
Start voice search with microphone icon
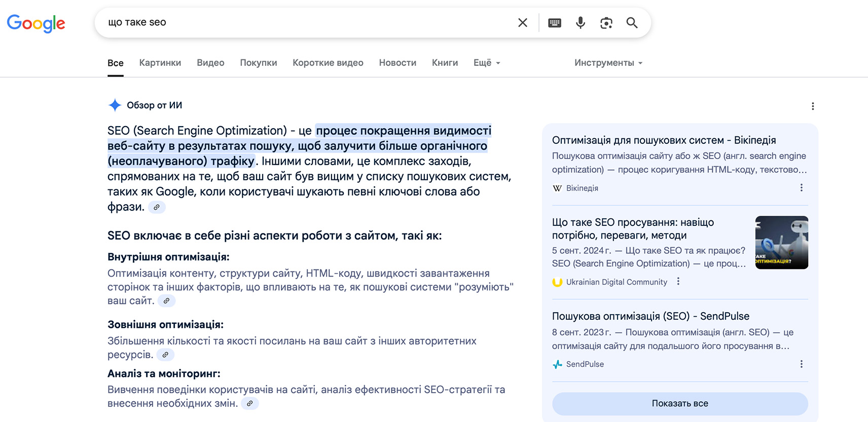click(581, 22)
